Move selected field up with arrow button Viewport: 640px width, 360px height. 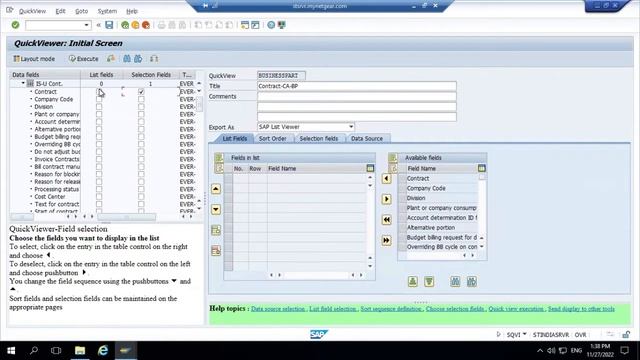[x=216, y=189]
